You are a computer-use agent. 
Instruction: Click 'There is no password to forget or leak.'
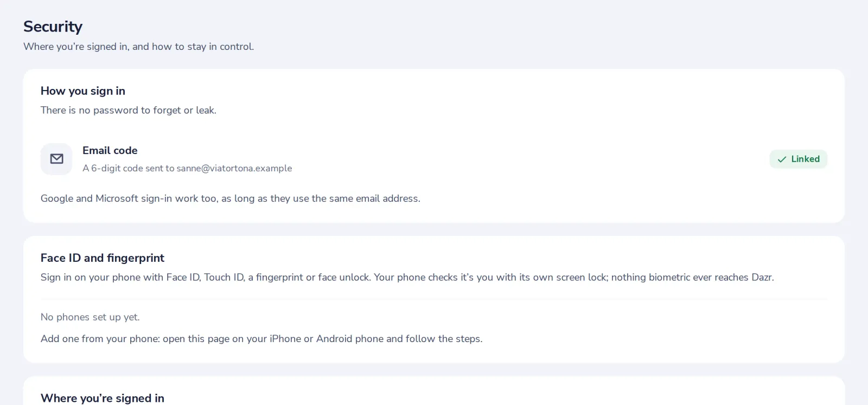[129, 110]
